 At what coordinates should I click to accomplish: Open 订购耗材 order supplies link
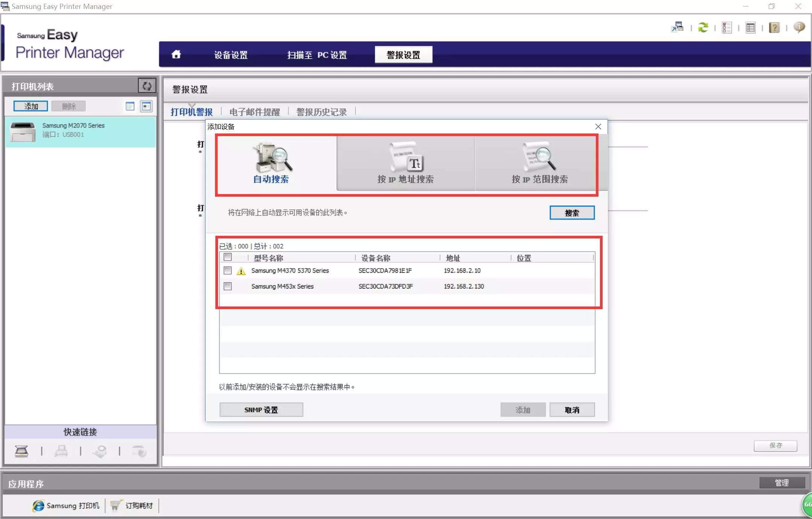pyautogui.click(x=132, y=505)
